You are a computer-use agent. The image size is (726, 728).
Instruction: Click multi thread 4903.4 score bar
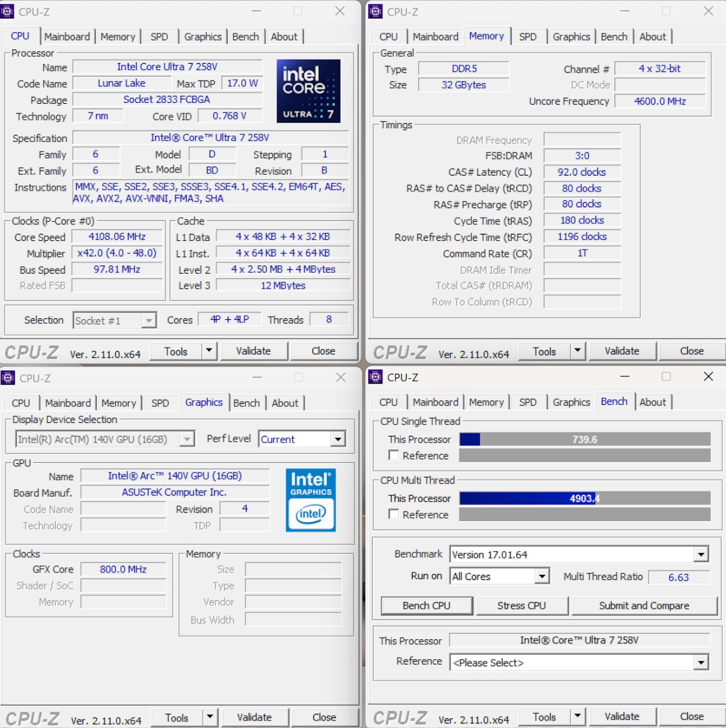[585, 499]
